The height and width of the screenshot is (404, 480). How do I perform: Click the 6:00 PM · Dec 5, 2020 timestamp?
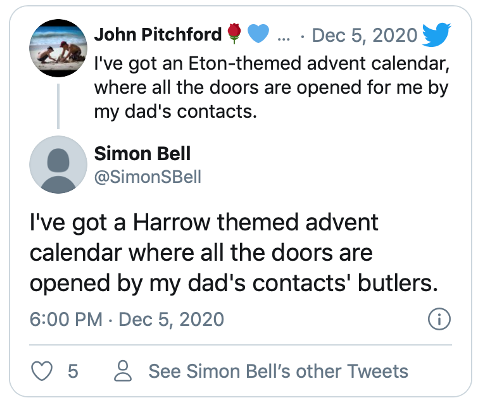[x=127, y=319]
